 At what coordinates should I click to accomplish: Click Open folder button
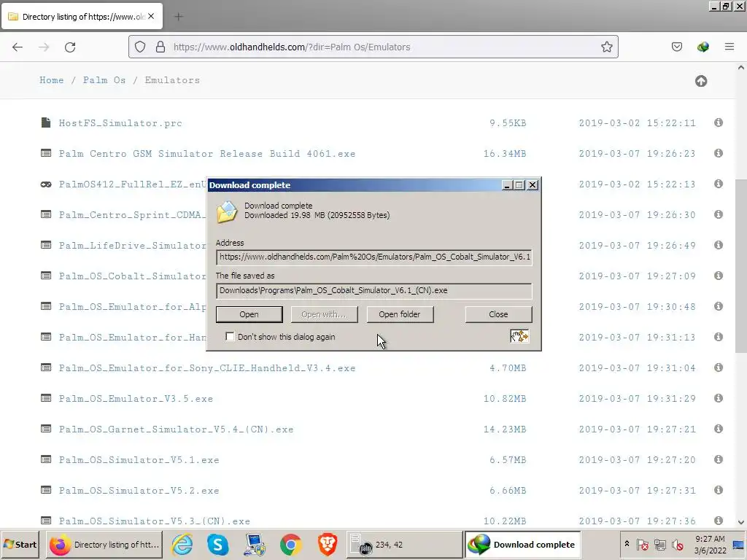[400, 314]
